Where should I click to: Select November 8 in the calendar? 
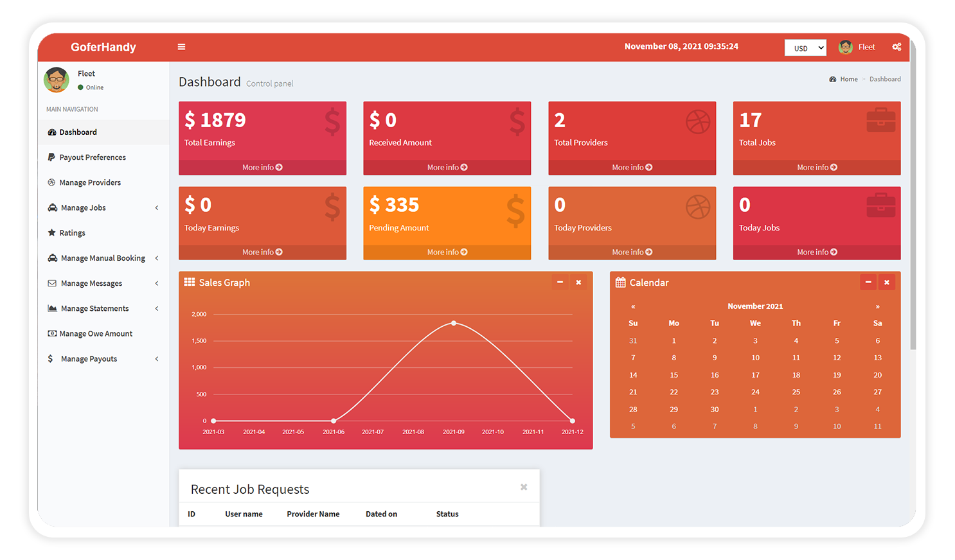point(674,358)
